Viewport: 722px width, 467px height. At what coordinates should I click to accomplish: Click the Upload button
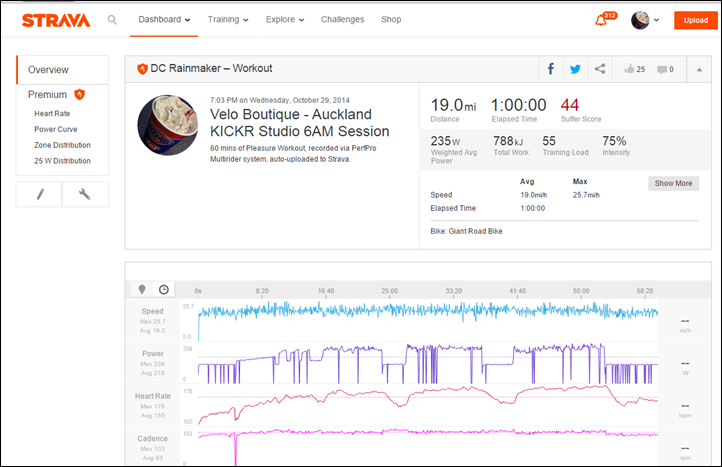click(695, 20)
